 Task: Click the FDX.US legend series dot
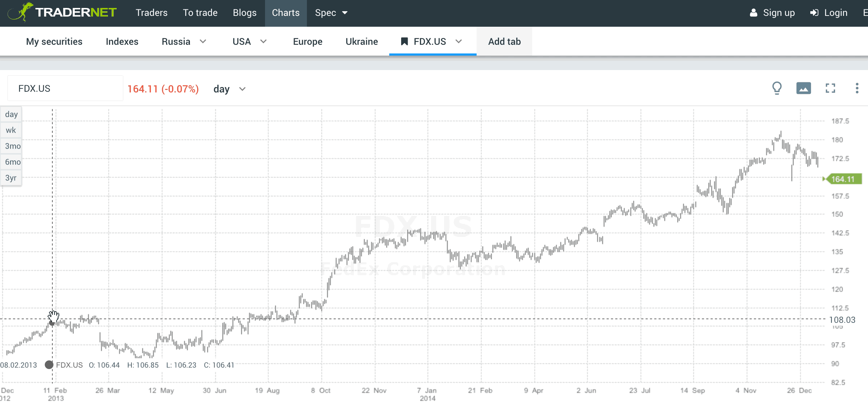tap(49, 365)
